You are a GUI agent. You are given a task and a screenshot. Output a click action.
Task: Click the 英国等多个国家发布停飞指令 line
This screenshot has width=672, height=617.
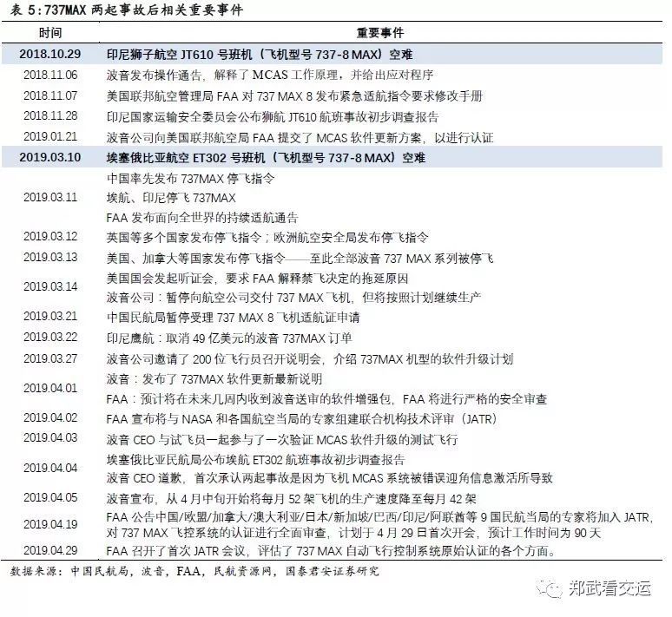[267, 238]
